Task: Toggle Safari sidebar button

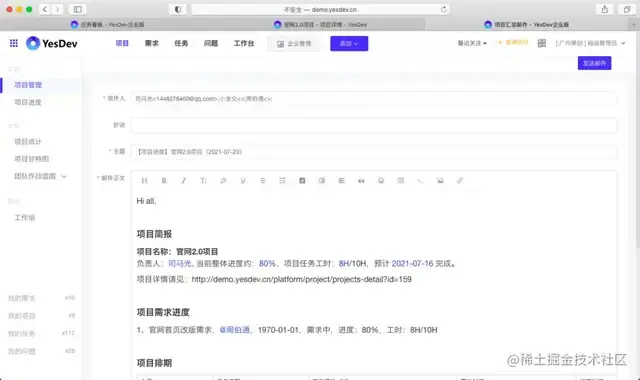Action: click(x=78, y=9)
